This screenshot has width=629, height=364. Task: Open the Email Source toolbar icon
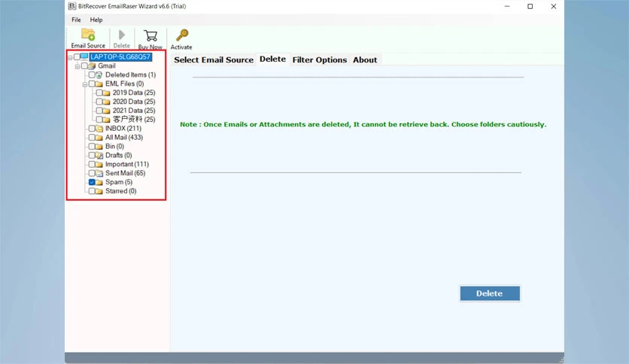pos(88,35)
